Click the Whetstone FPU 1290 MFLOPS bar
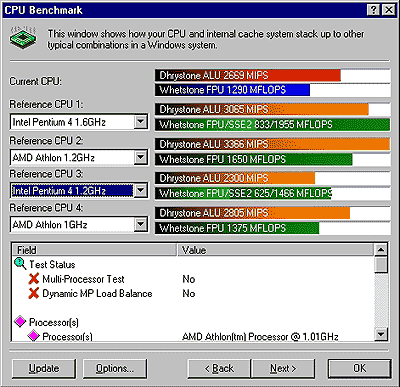Image resolution: width=400 pixels, height=387 pixels. tap(232, 90)
